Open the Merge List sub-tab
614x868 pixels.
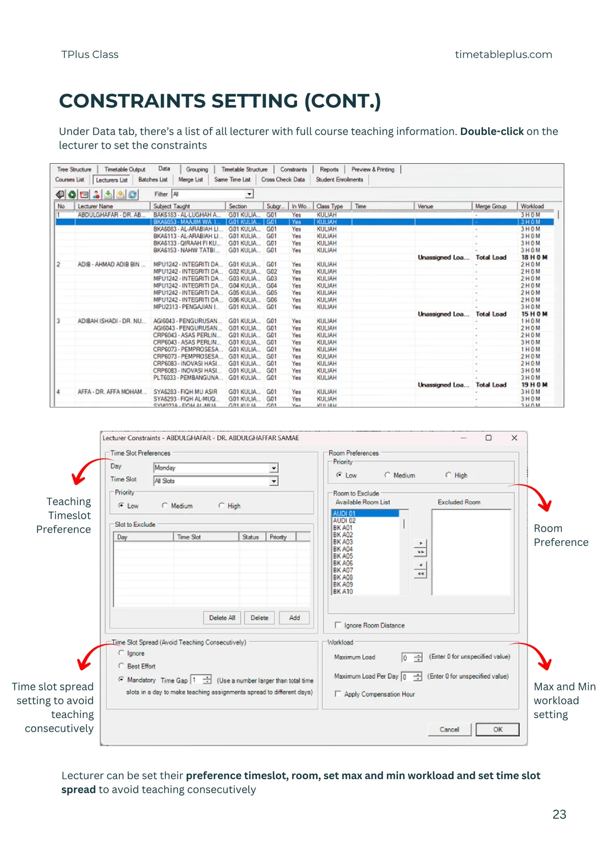coord(191,180)
